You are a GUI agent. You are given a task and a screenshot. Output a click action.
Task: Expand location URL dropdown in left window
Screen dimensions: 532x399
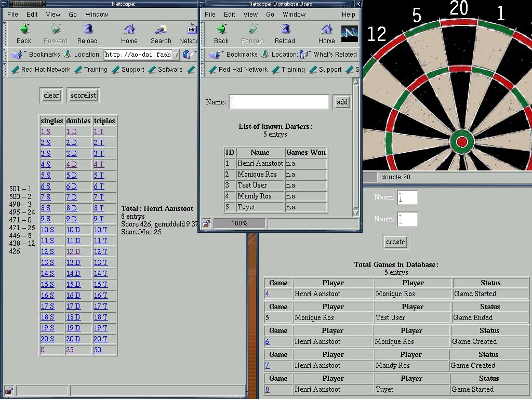click(x=176, y=54)
